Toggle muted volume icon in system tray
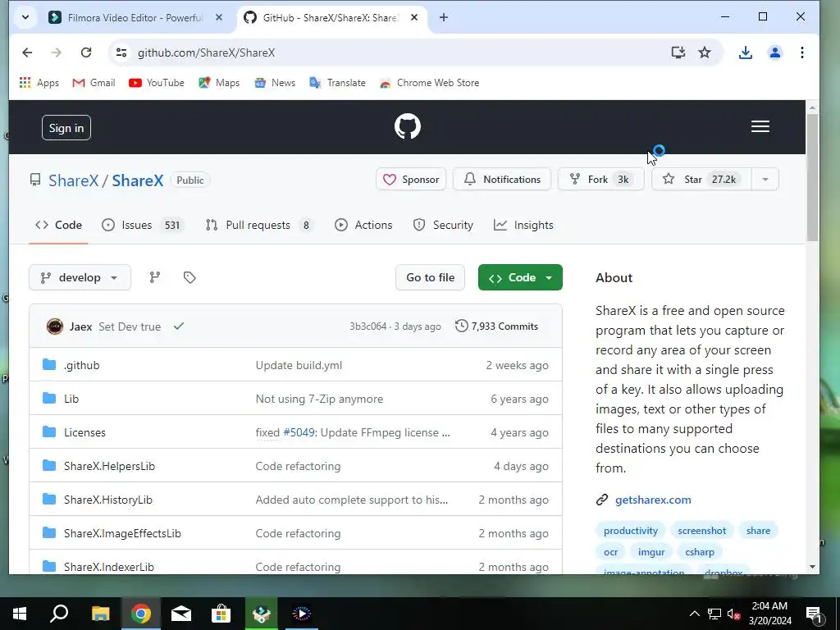 point(733,614)
